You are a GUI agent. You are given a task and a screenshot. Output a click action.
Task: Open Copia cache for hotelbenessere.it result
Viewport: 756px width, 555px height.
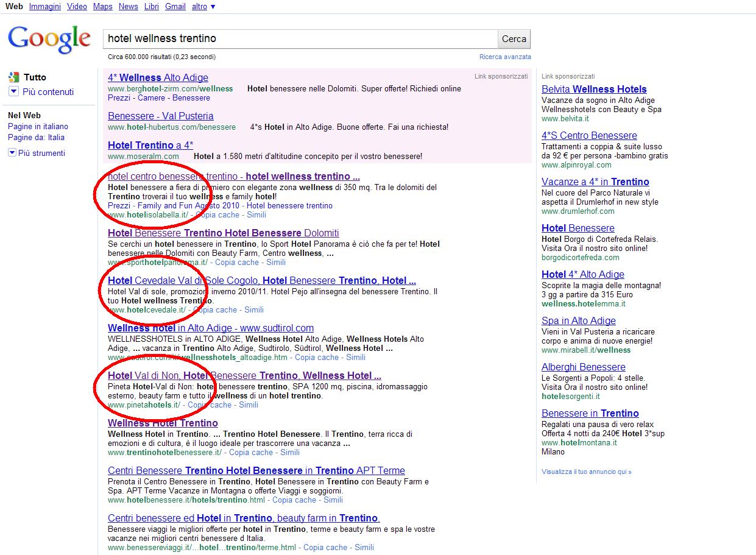[294, 500]
